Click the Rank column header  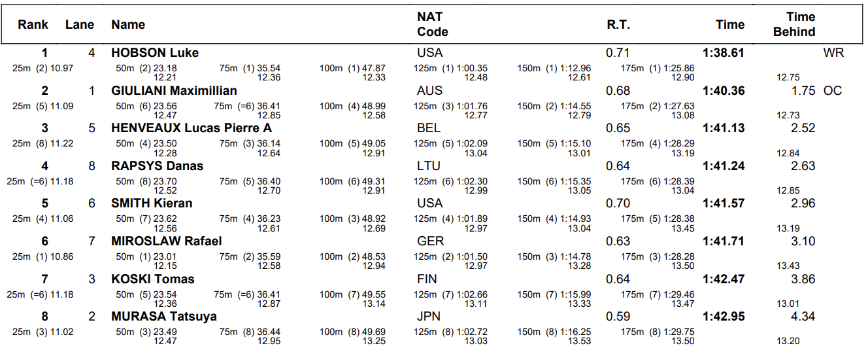[33, 25]
